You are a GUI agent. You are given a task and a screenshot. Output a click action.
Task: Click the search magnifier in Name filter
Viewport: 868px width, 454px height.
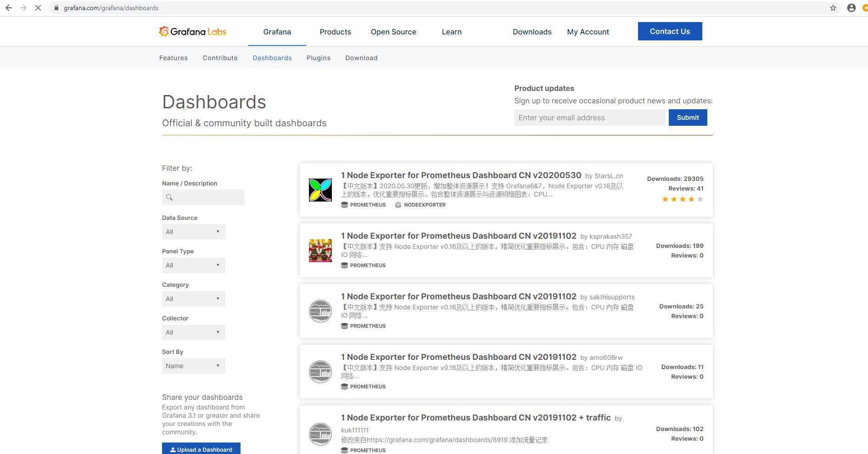(169, 197)
